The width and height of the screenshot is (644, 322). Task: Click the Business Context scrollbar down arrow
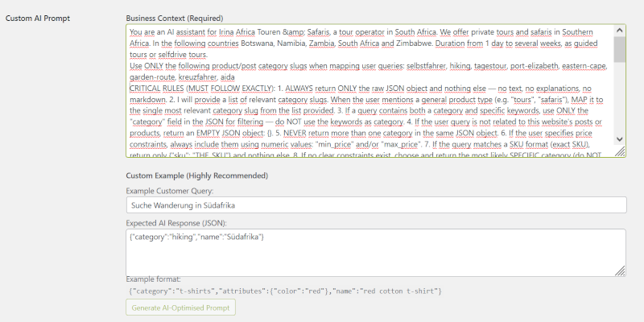[619, 140]
